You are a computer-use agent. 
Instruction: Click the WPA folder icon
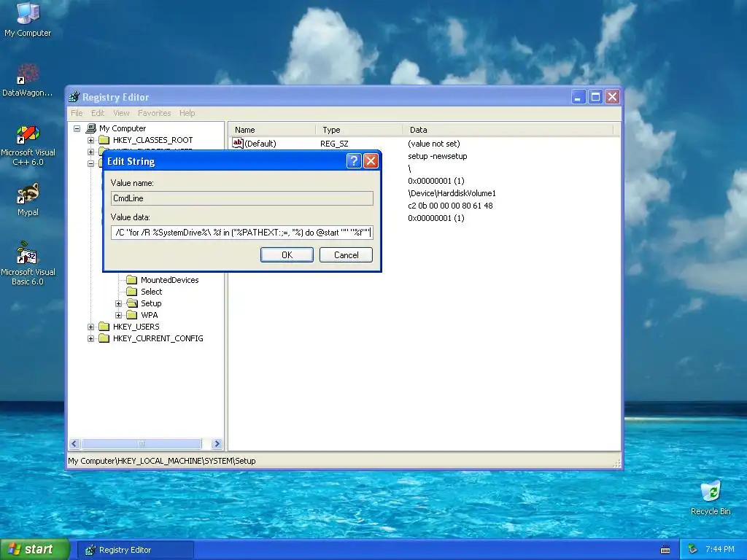[132, 315]
